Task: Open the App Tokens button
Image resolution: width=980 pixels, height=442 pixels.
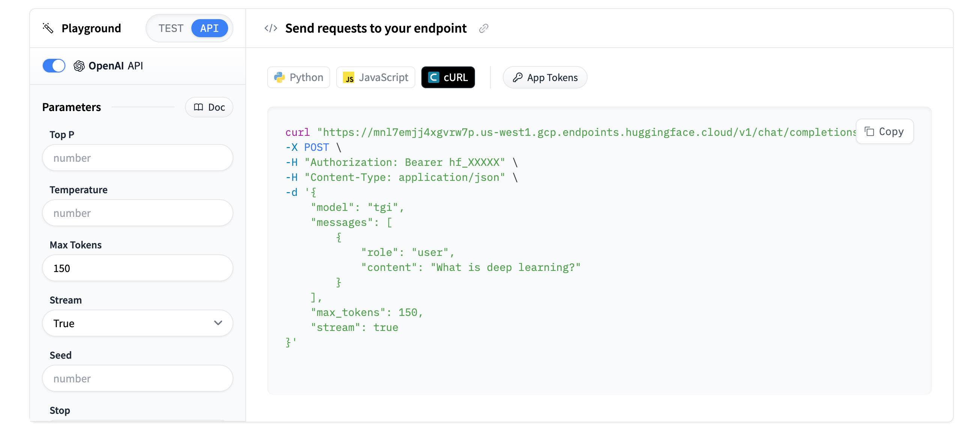Action: coord(544,77)
